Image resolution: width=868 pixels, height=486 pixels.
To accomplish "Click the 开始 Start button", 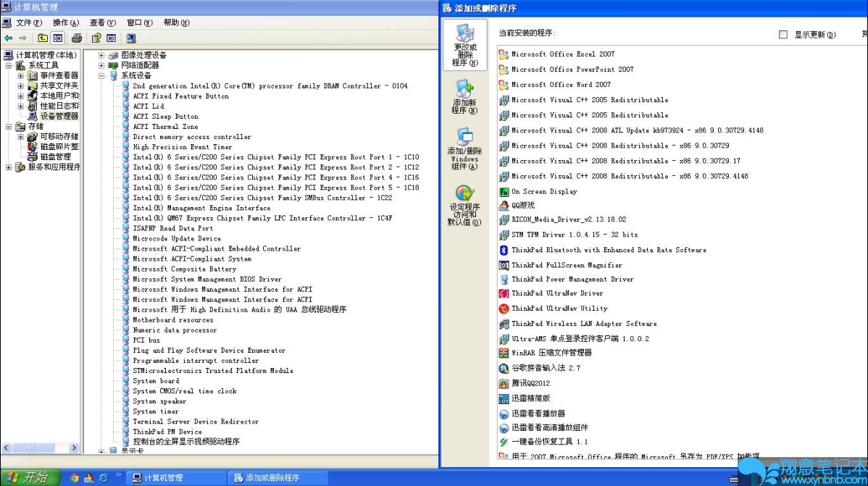I will pyautogui.click(x=31, y=477).
